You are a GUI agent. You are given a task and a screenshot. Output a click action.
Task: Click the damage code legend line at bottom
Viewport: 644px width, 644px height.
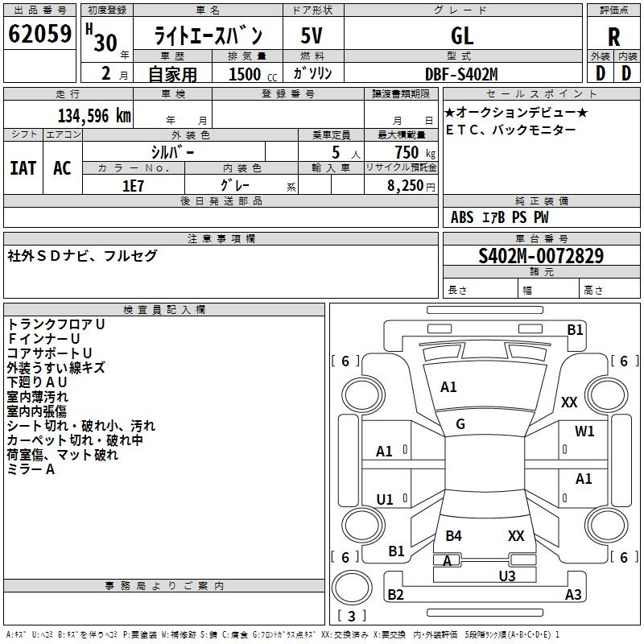point(283,635)
